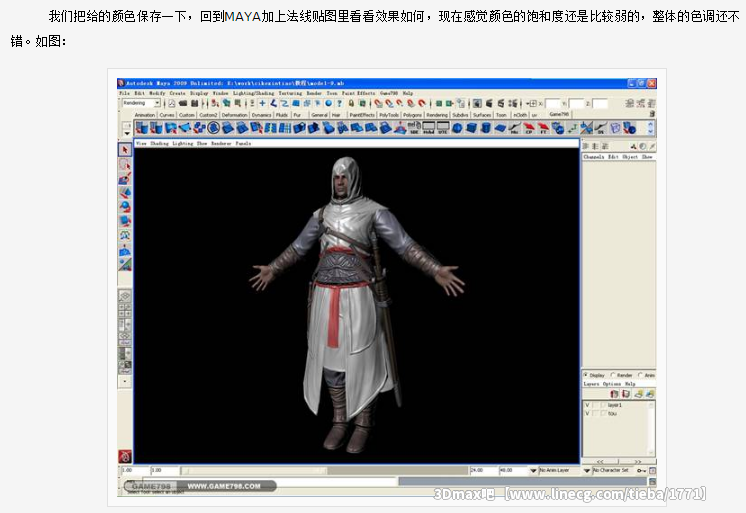Open the No Character Set dropdown arrow
Screen dimensions: 746x513
point(587,470)
